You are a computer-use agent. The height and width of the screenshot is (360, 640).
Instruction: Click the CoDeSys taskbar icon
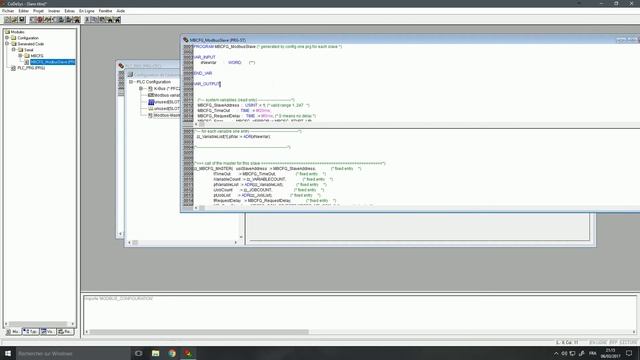pos(188,353)
